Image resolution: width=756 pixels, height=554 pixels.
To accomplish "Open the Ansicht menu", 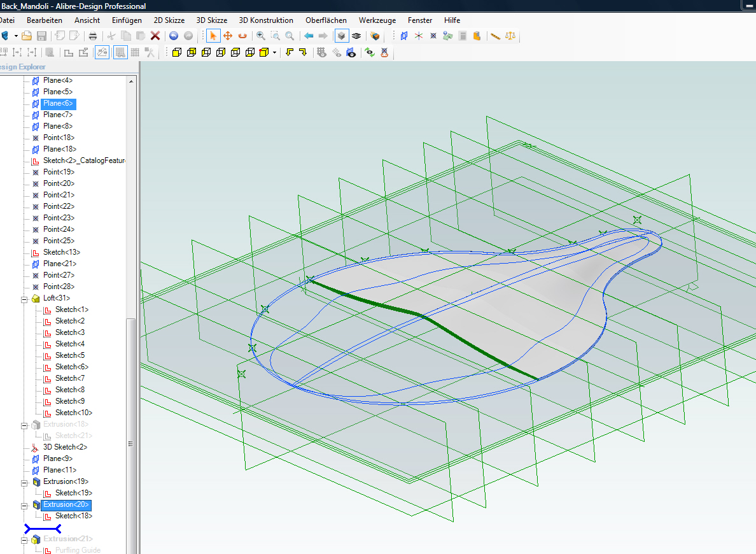I will tap(87, 20).
